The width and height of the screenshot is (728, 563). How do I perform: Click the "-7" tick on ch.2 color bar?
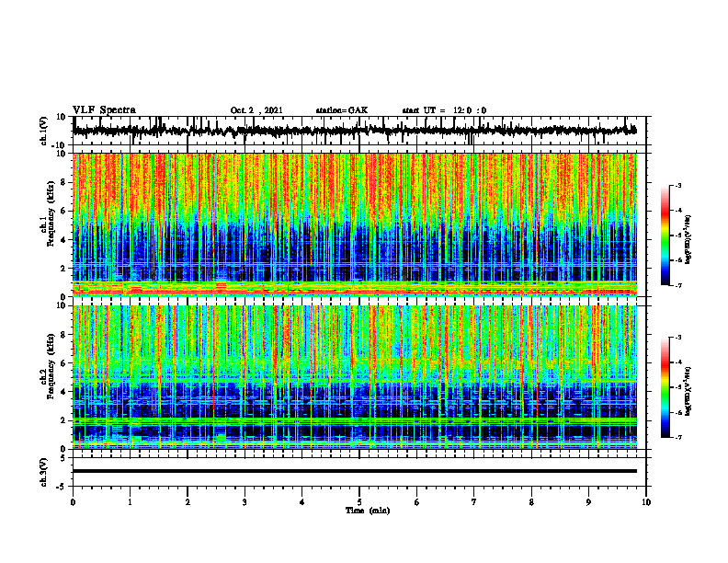677,437
